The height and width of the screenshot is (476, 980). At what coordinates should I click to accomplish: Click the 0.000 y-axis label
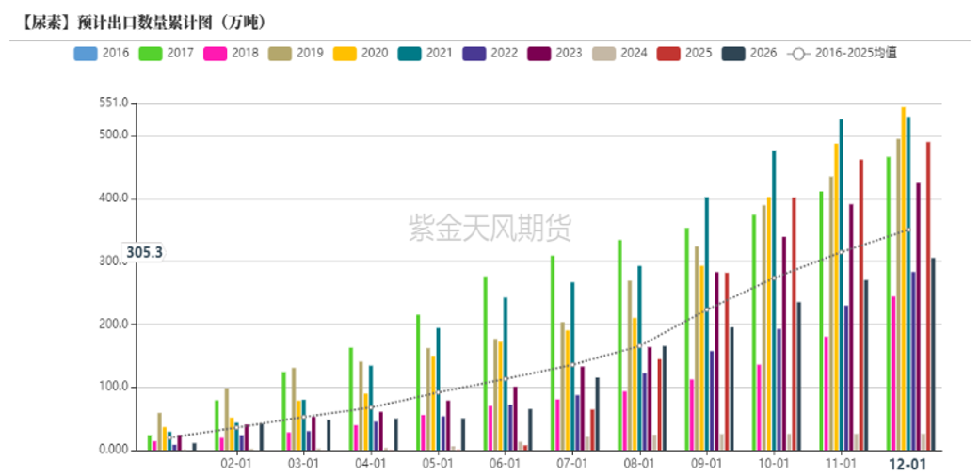point(114,450)
